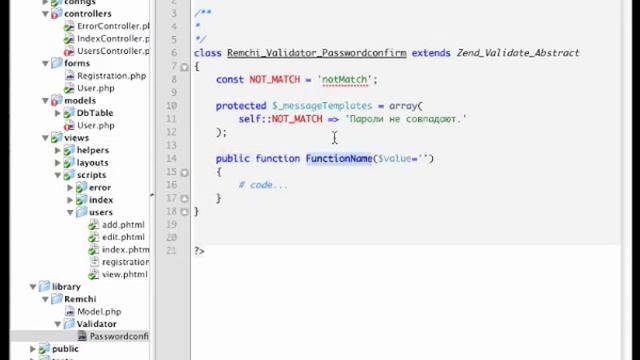Select add.phtml in the tree

123,225
